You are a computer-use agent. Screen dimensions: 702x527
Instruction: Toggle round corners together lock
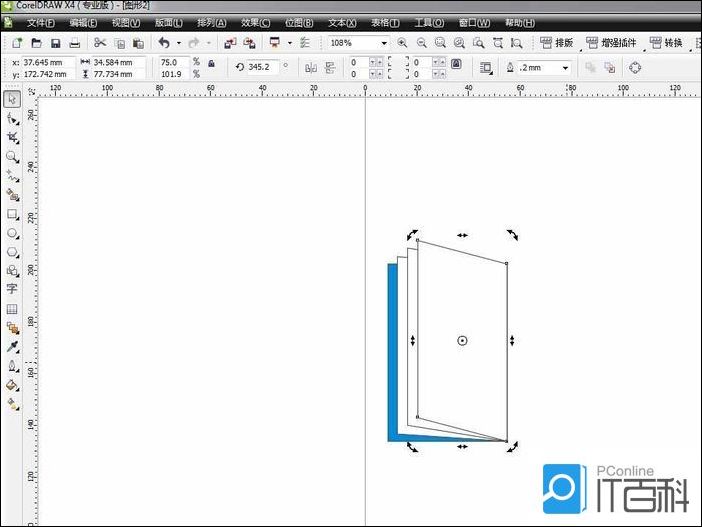coord(456,64)
